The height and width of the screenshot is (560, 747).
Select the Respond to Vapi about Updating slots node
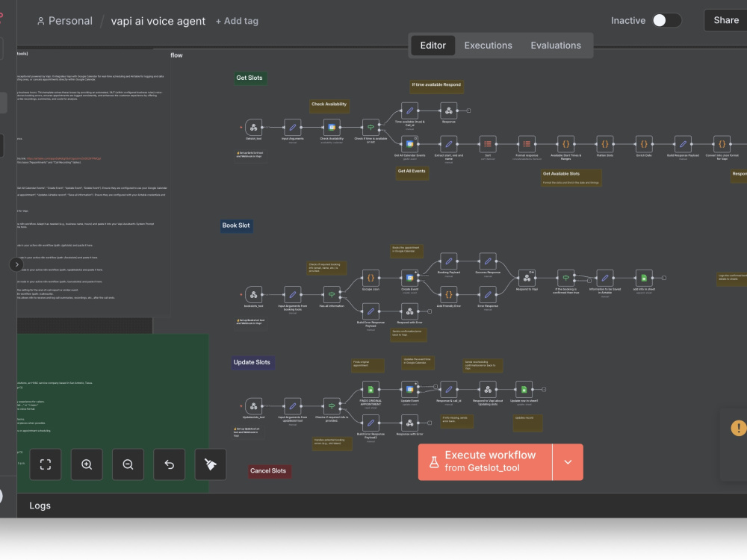[x=488, y=390]
